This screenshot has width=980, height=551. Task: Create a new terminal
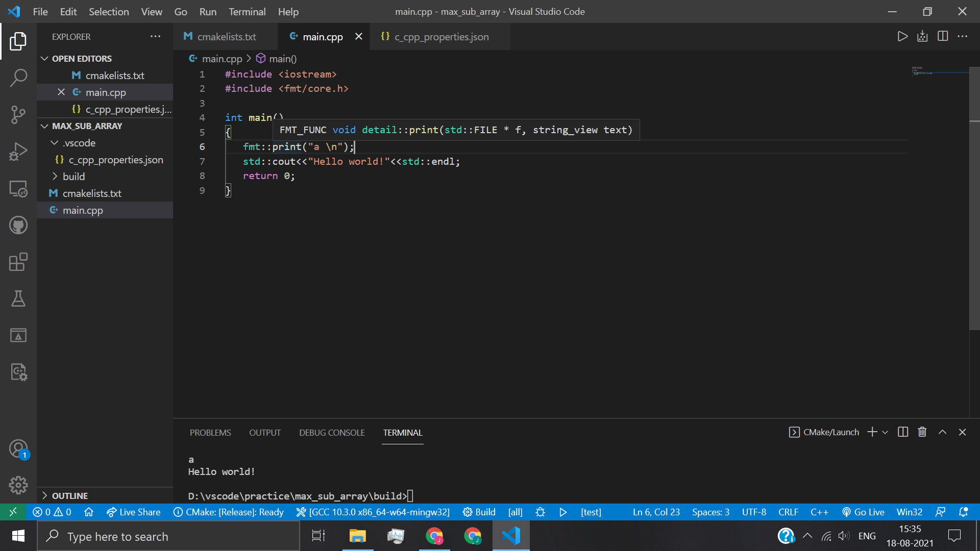click(x=871, y=432)
